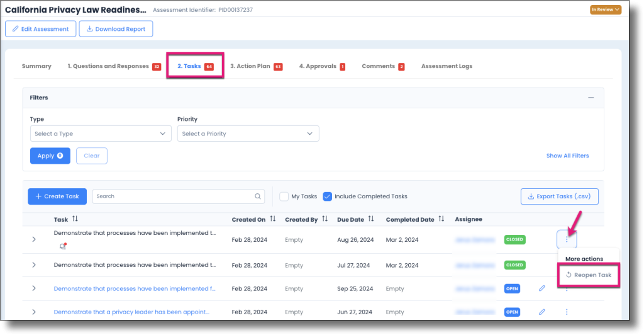Viewport: 644px width, 335px height.
Task: Open the In Review status dropdown
Action: (x=606, y=9)
